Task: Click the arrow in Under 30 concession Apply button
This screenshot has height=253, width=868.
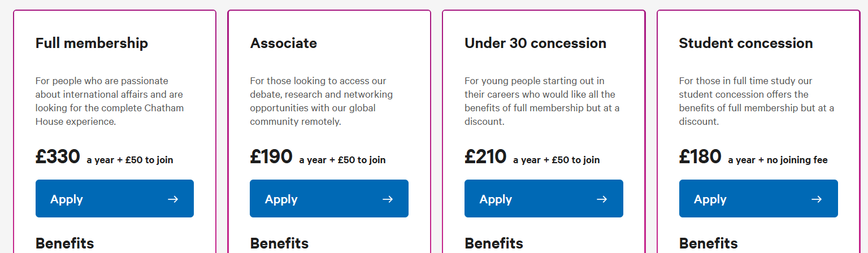Action: (x=602, y=199)
